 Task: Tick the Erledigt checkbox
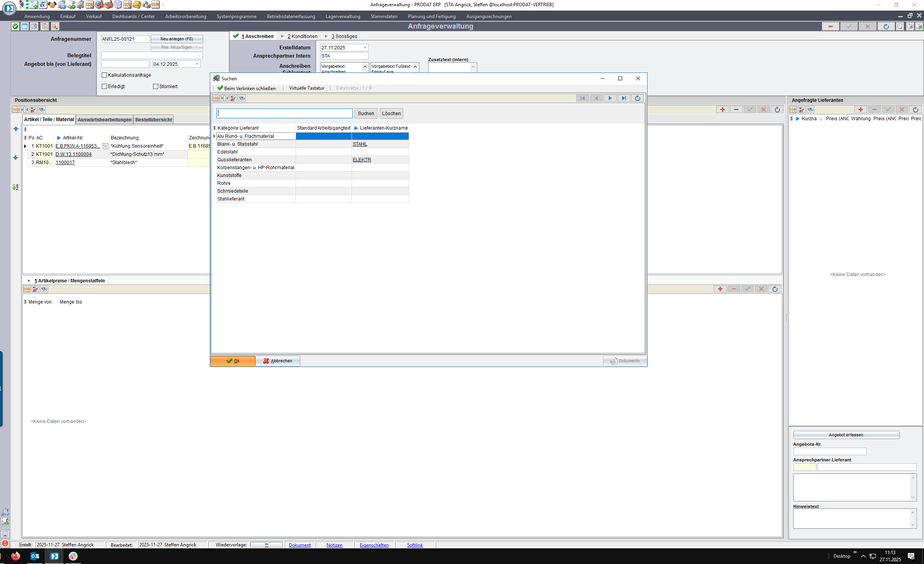point(105,87)
